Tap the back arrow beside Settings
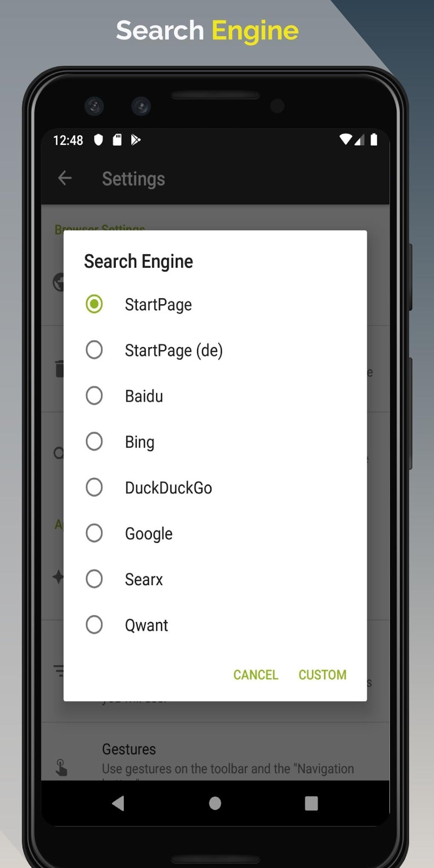 pyautogui.click(x=65, y=178)
